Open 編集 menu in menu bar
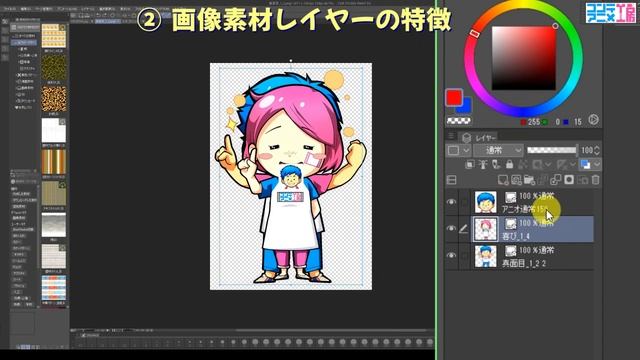The width and height of the screenshot is (640, 360). pos(25,8)
